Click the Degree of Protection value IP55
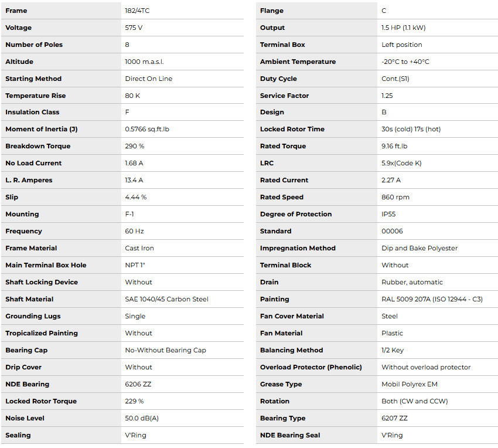 388,214
